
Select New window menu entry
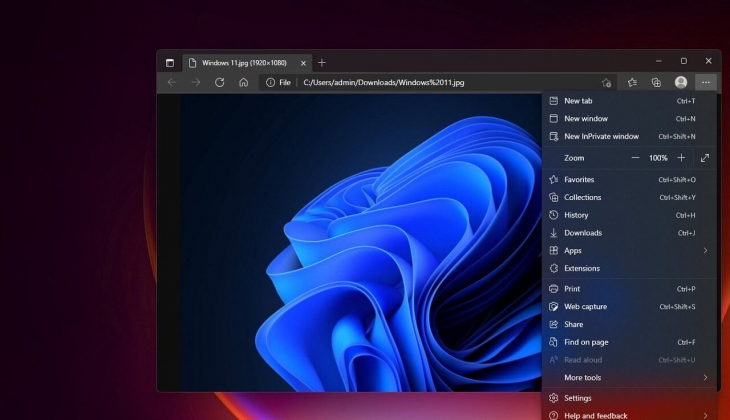[x=629, y=118]
